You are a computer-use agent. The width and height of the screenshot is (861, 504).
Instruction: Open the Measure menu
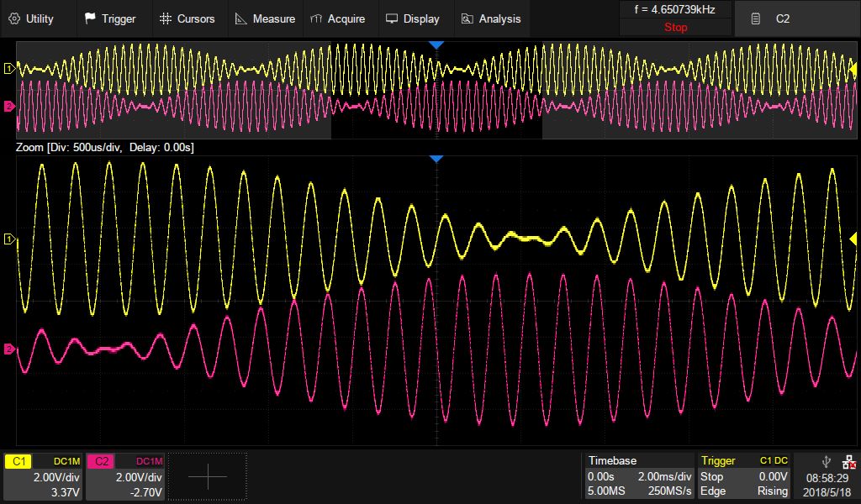tap(264, 18)
